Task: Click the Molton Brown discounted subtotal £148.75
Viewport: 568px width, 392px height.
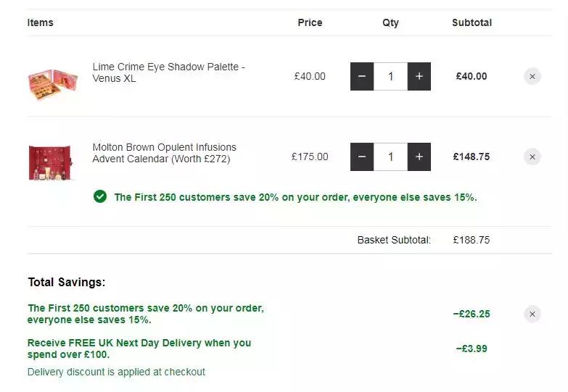Action: (472, 157)
